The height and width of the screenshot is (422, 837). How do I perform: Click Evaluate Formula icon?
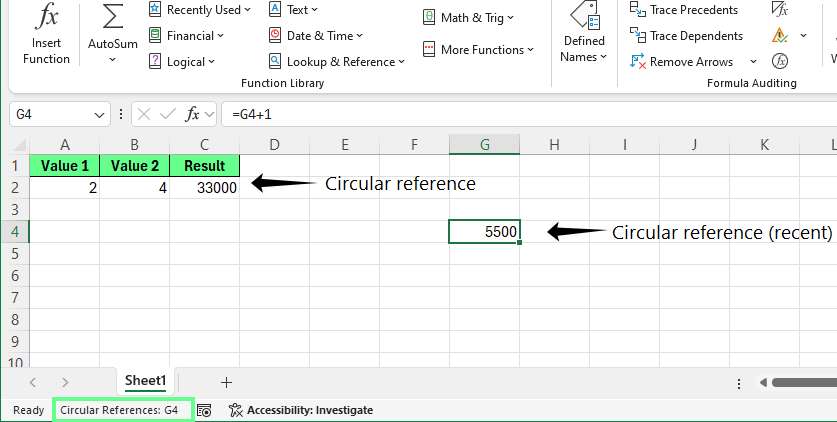point(780,61)
